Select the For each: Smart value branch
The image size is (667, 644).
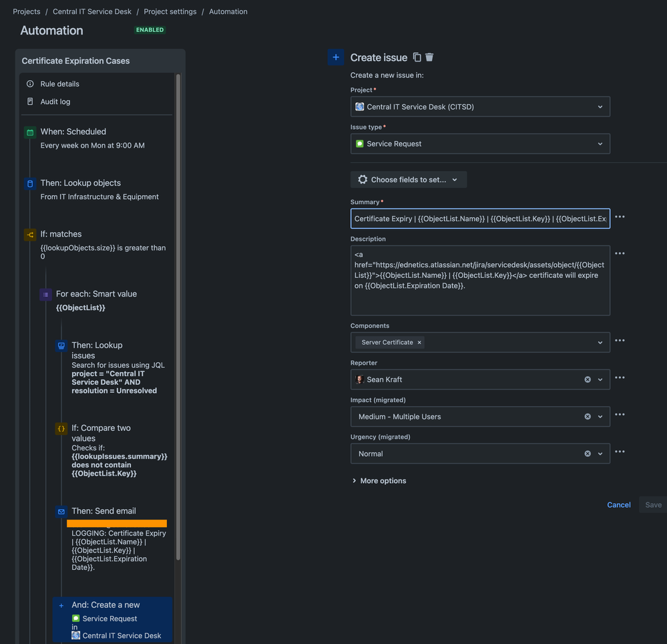tap(105, 301)
